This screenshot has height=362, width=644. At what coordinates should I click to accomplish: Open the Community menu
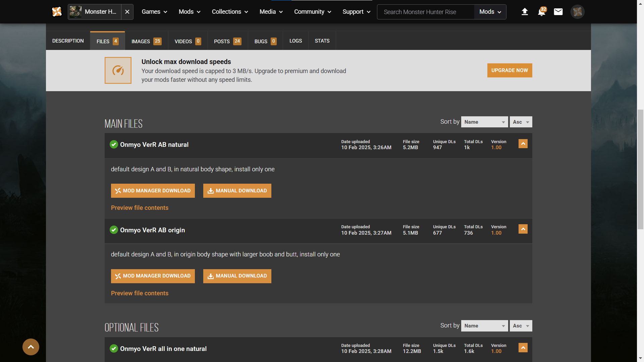(313, 12)
